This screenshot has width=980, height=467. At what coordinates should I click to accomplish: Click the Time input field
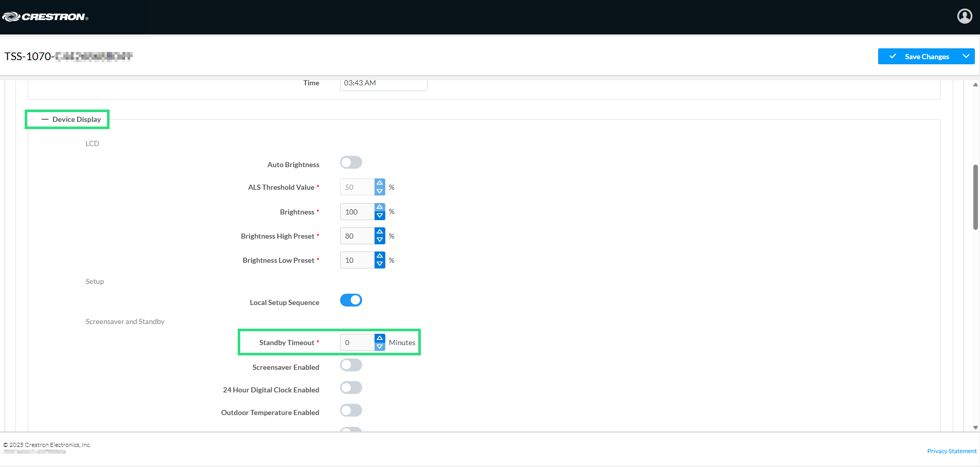(x=383, y=84)
